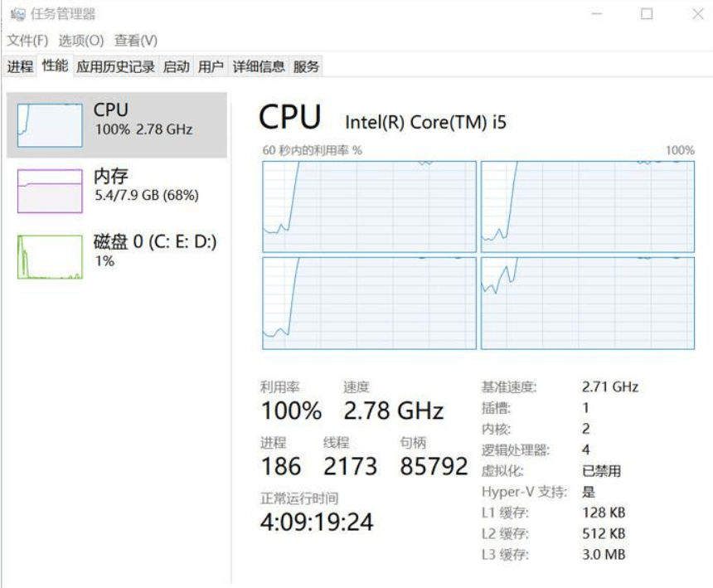Switch to the 详细信息 tab
The height and width of the screenshot is (588, 713).
click(x=259, y=67)
